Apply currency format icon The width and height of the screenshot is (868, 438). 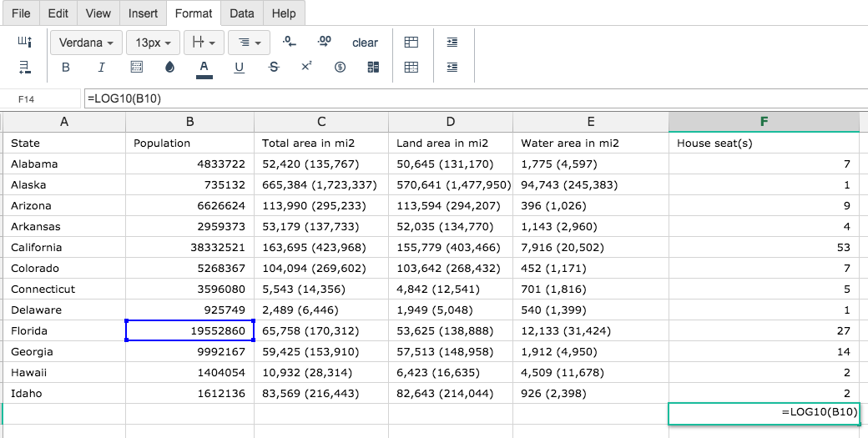340,68
